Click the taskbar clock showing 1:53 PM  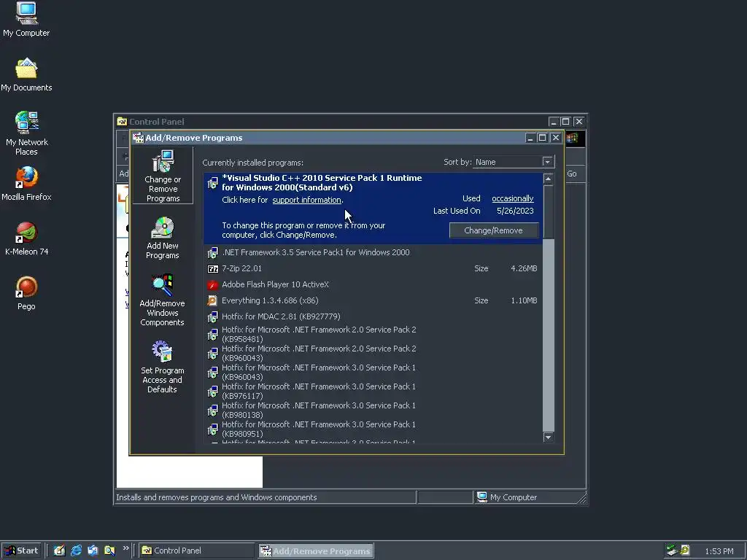point(719,551)
